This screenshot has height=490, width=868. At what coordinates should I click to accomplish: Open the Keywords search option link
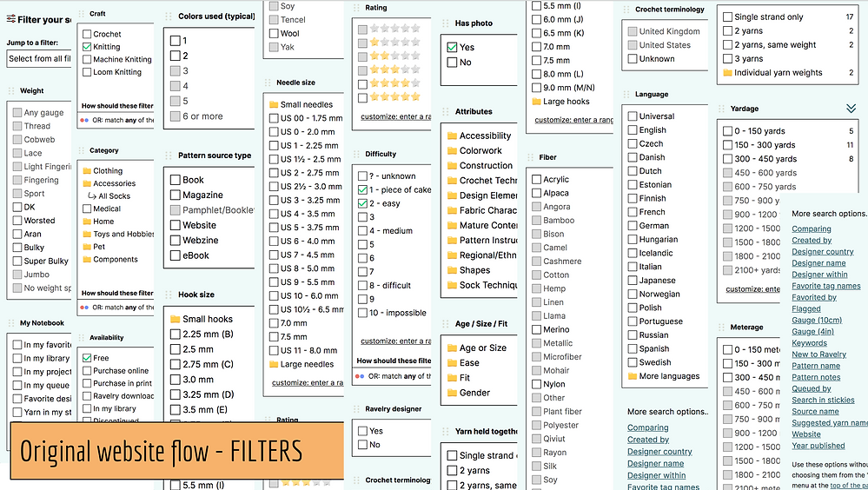(x=809, y=342)
